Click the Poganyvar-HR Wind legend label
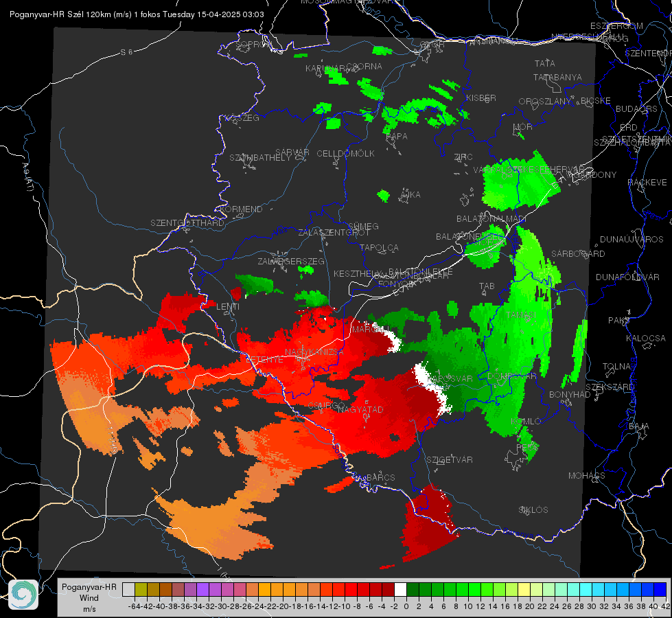Image resolution: width=672 pixels, height=618 pixels. tap(89, 597)
